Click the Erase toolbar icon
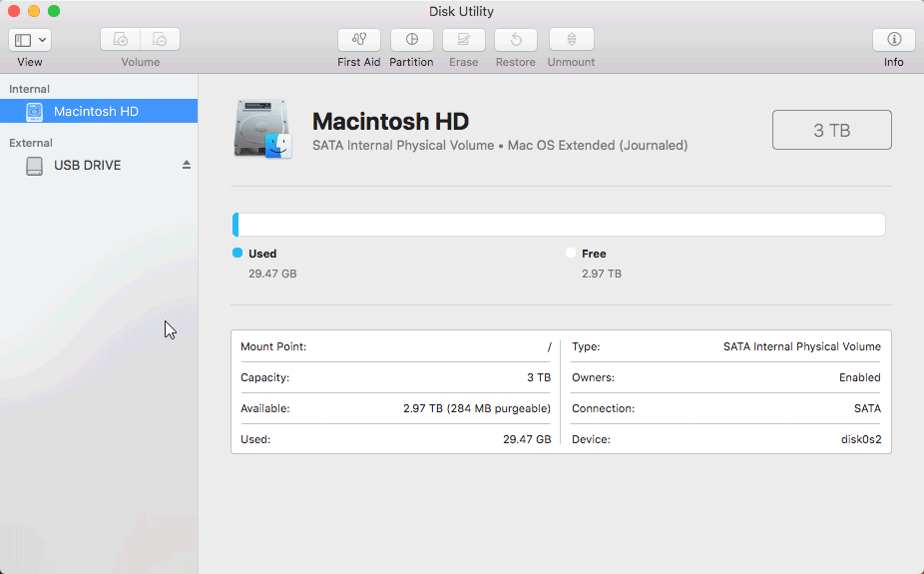Screen dimensions: 924x574 point(464,40)
